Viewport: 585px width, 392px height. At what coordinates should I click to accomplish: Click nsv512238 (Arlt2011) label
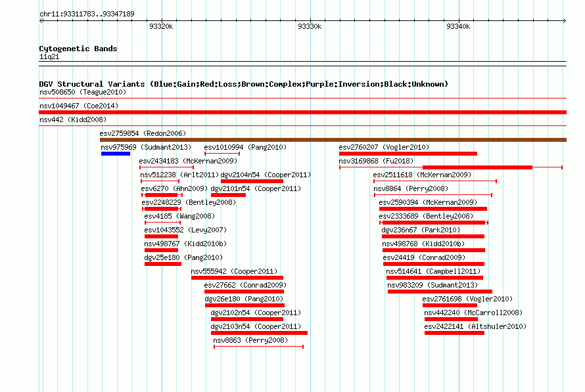tap(179, 175)
